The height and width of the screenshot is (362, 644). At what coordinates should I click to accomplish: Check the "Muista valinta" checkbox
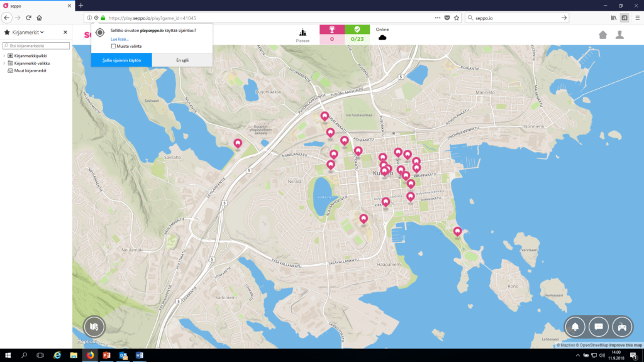[113, 46]
